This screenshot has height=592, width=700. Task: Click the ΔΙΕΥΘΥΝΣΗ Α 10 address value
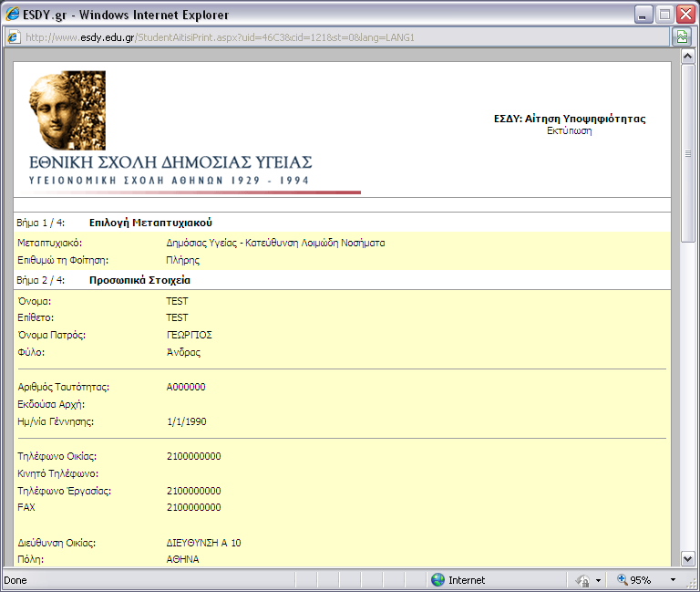click(203, 543)
